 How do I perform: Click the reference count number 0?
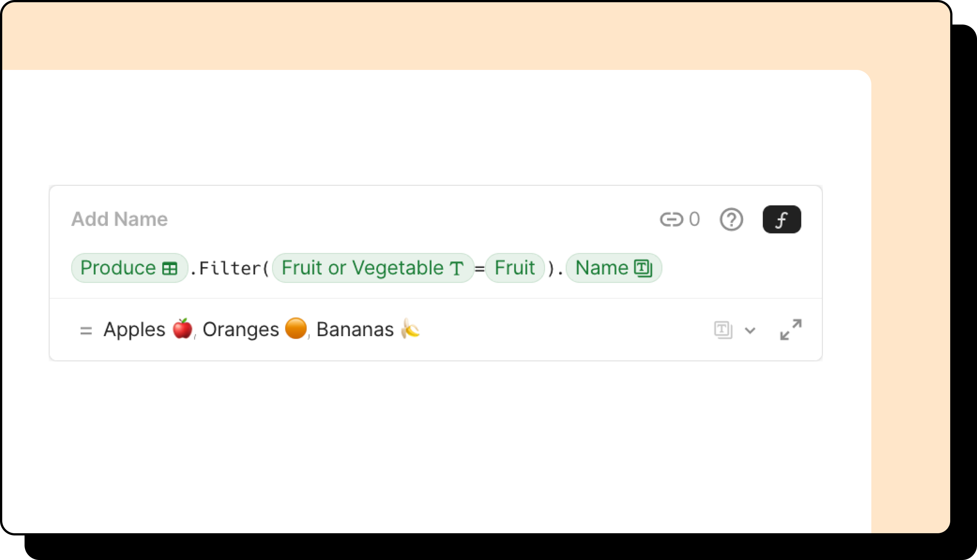(x=694, y=220)
